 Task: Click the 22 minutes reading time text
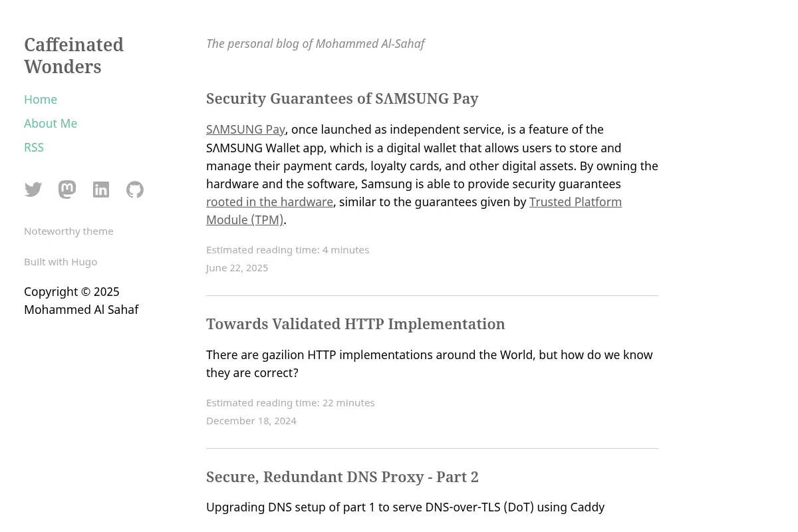click(x=348, y=402)
